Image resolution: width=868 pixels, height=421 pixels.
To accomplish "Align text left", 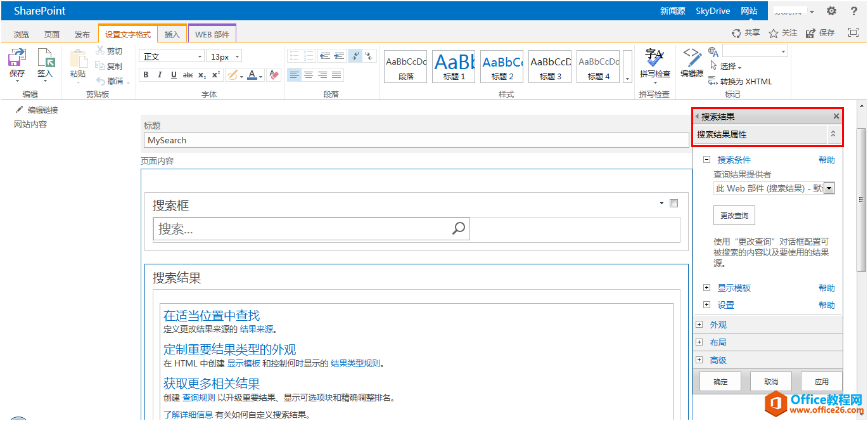I will 294,75.
